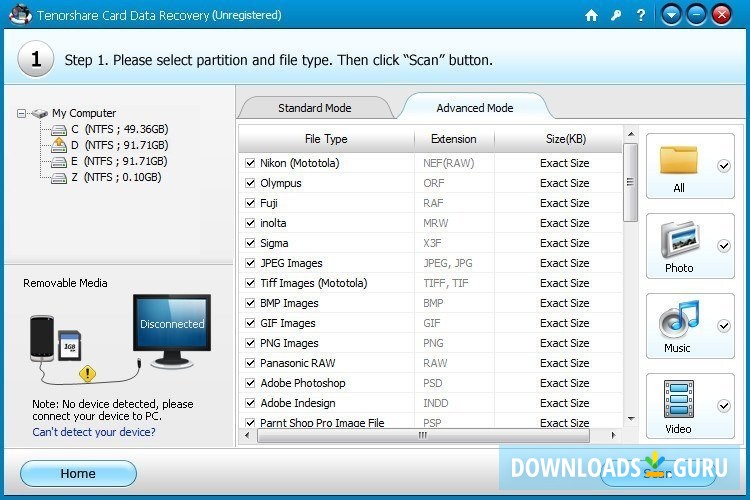Click the vertical scrollbar thumb
Viewport: 750px width, 500px height.
pyautogui.click(x=630, y=182)
